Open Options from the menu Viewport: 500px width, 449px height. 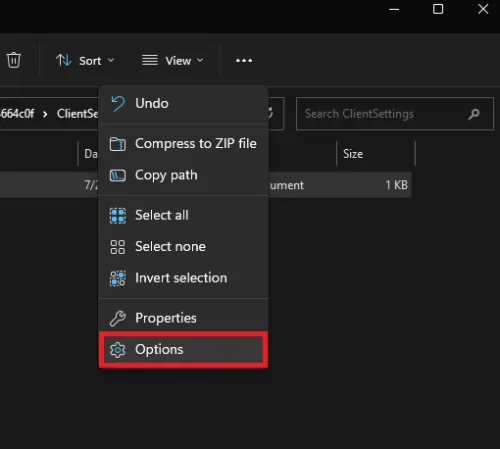click(x=183, y=349)
